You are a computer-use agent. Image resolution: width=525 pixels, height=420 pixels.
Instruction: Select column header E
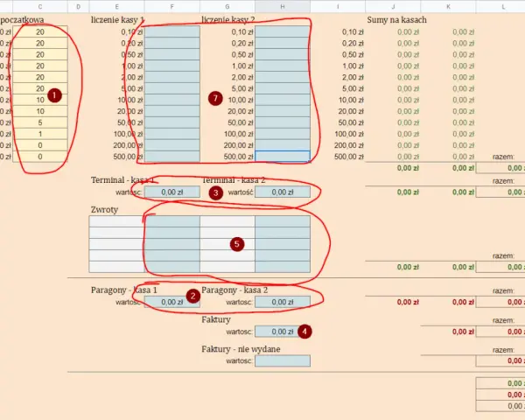click(x=117, y=6)
